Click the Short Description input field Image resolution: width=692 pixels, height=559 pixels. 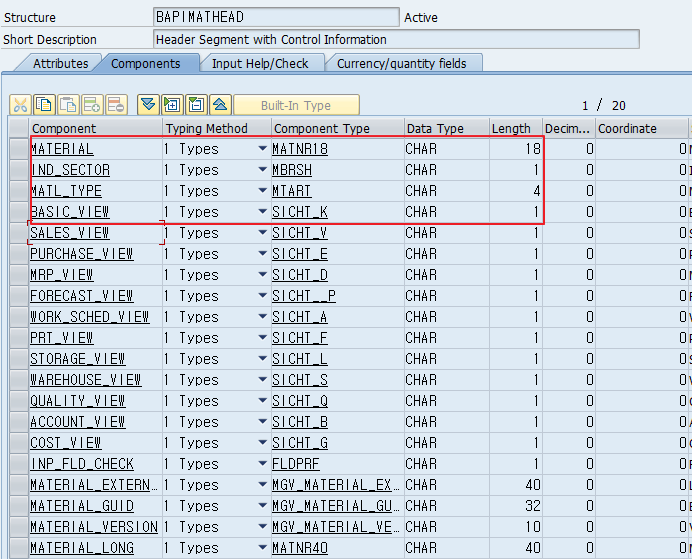(x=396, y=39)
